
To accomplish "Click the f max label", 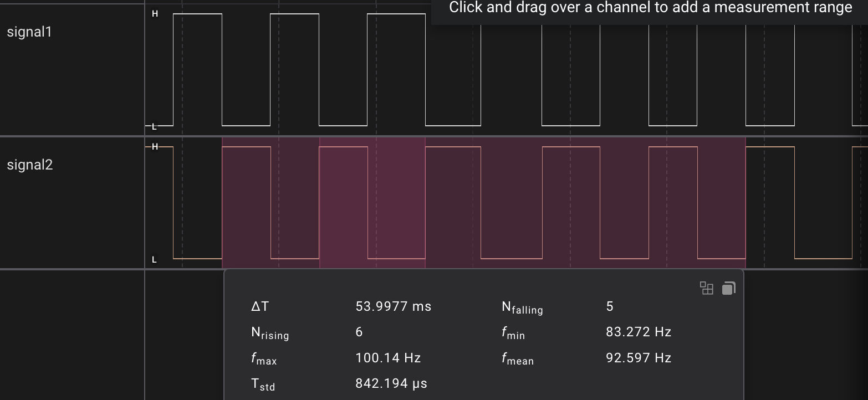I will pos(264,358).
